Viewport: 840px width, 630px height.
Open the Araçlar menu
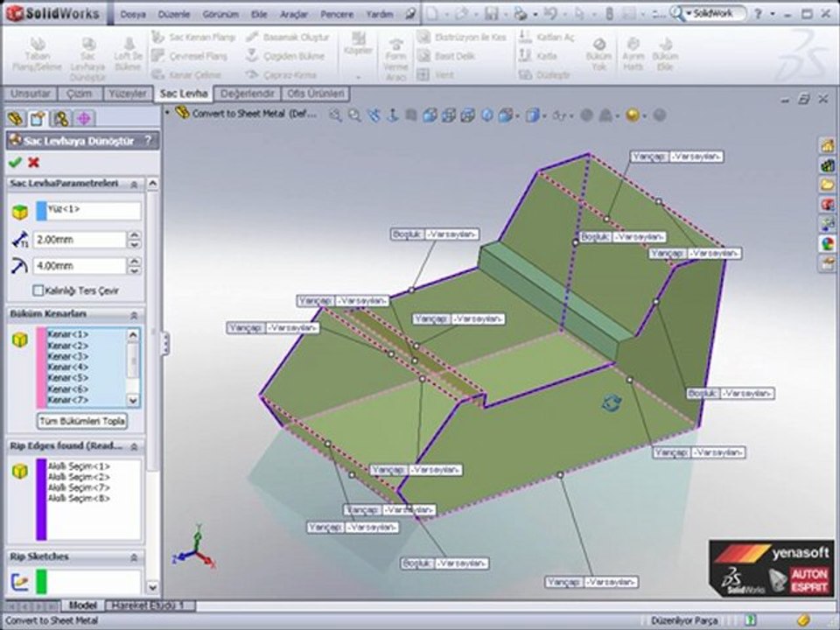coord(294,15)
